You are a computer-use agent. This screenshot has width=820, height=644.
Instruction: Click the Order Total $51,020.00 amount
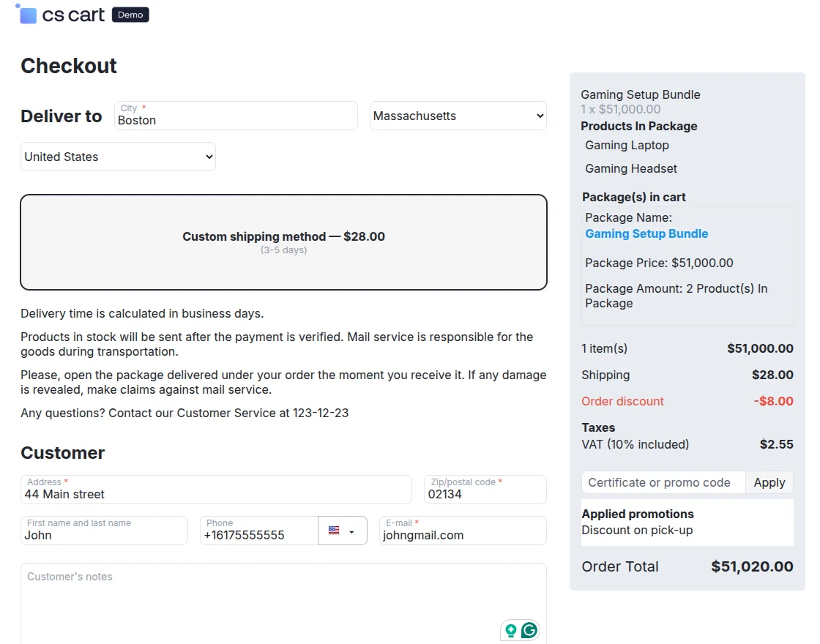(x=752, y=566)
